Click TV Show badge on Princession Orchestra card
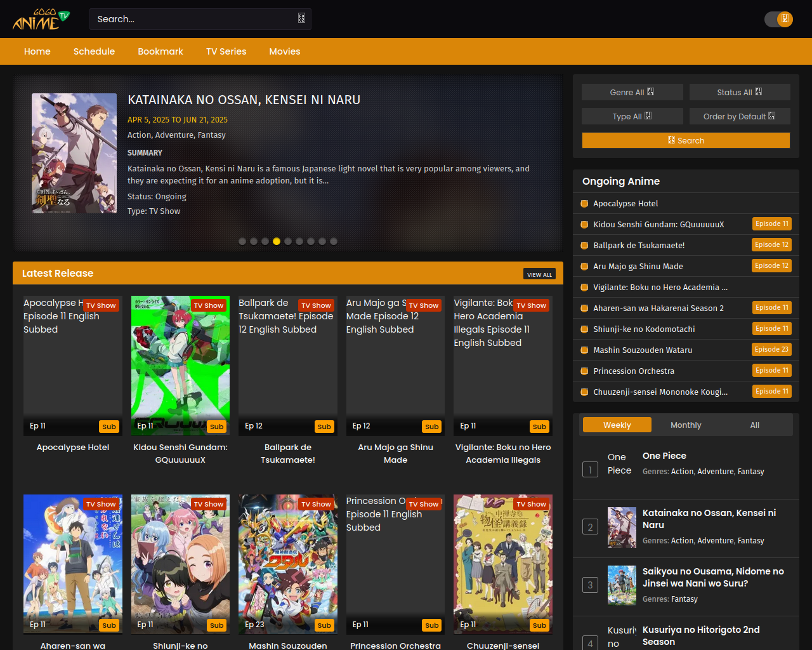The height and width of the screenshot is (650, 812). tap(424, 504)
